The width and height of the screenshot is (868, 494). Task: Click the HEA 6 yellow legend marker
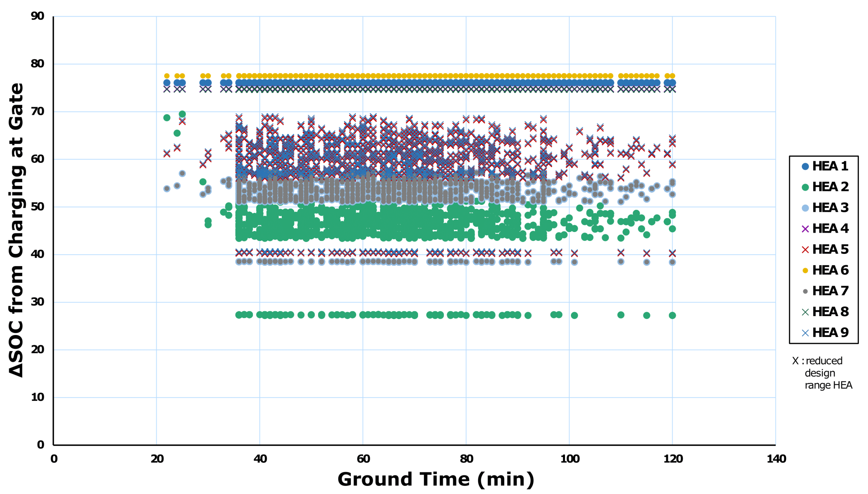(805, 270)
